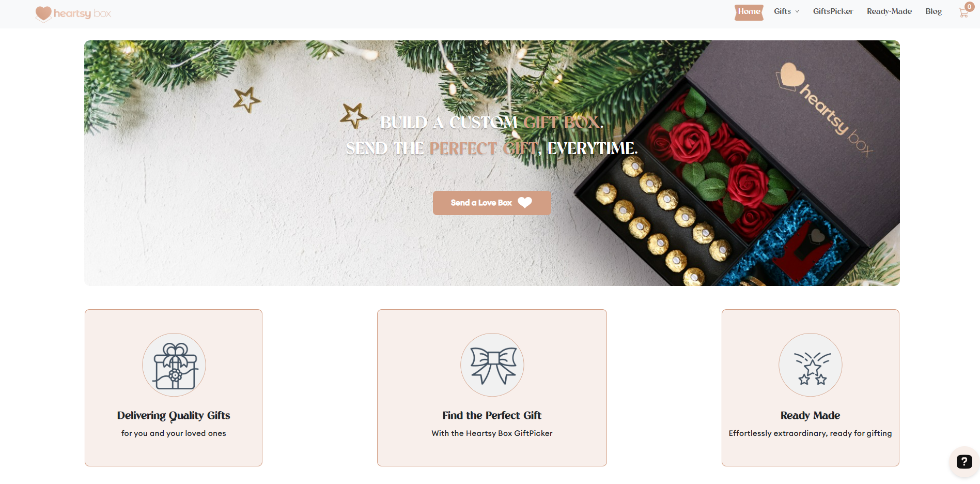
Task: Open the Ready-Made nav link
Action: click(889, 11)
